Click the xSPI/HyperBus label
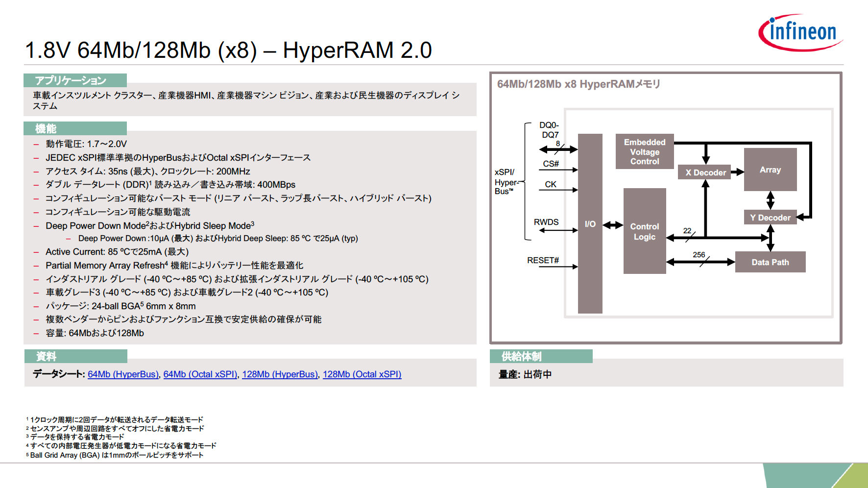This screenshot has width=868, height=488. (x=506, y=182)
